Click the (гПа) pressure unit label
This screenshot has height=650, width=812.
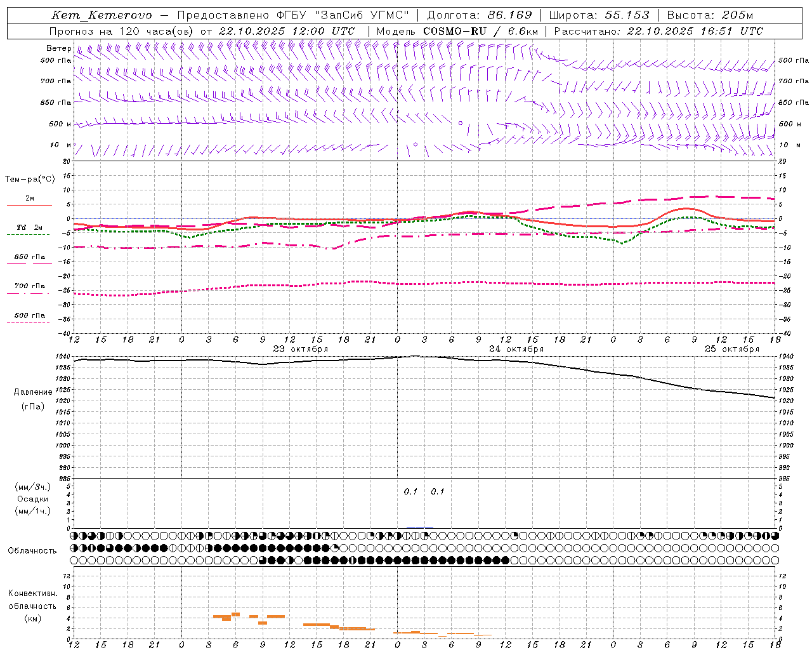tap(33, 407)
